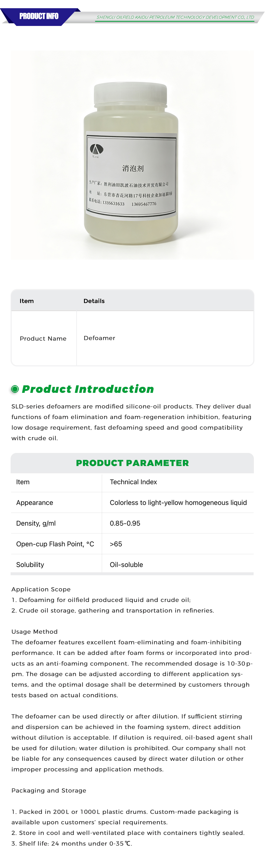Click the Application Scope heading
Image resolution: width=265 pixels, height=868 pixels.
coord(41,589)
